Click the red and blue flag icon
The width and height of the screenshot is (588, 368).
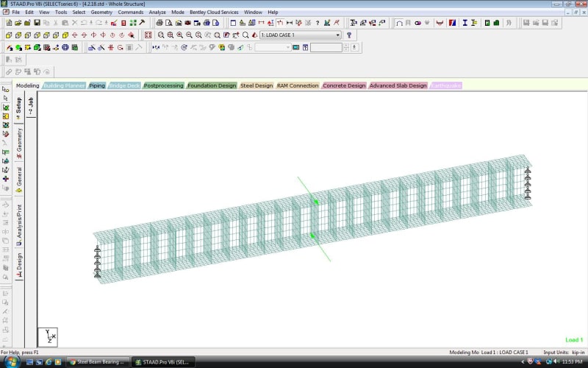pos(452,23)
